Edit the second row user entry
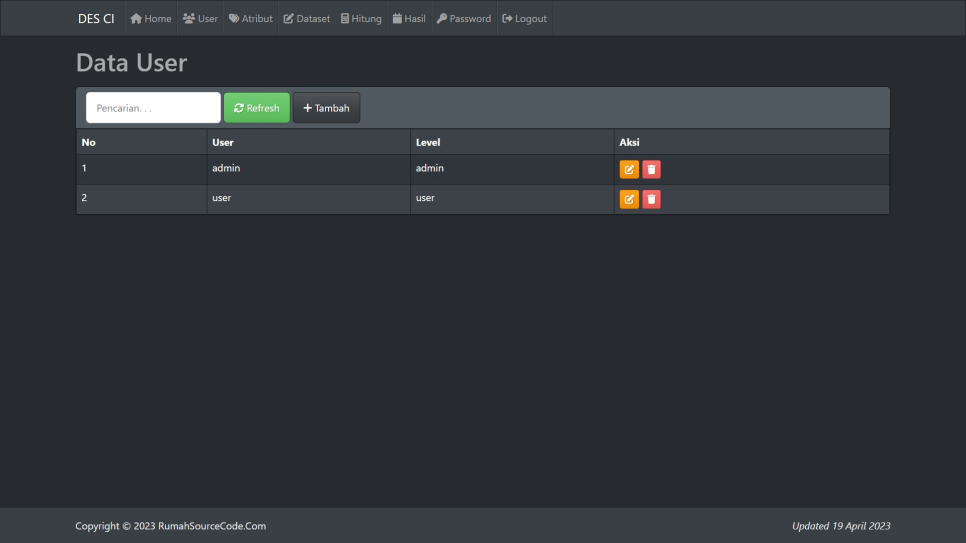This screenshot has height=543, width=966. pyautogui.click(x=629, y=199)
